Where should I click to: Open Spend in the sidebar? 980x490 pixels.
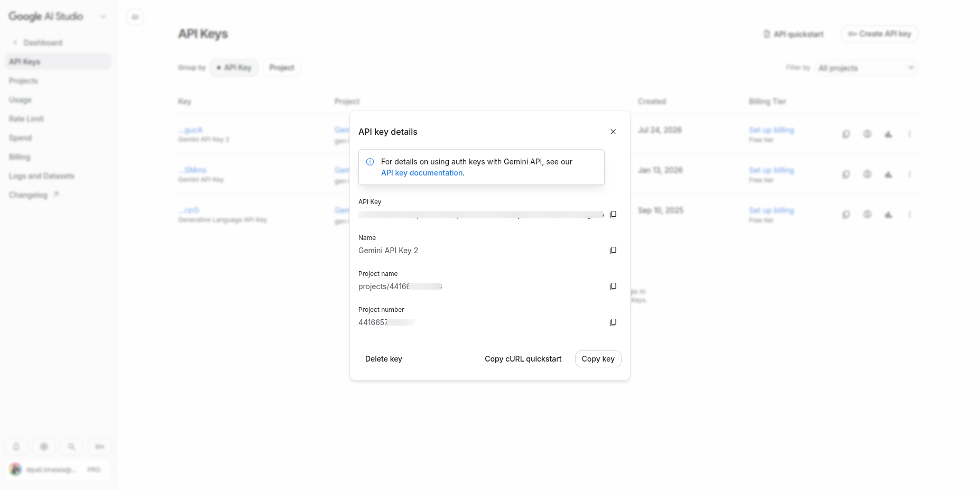point(20,138)
